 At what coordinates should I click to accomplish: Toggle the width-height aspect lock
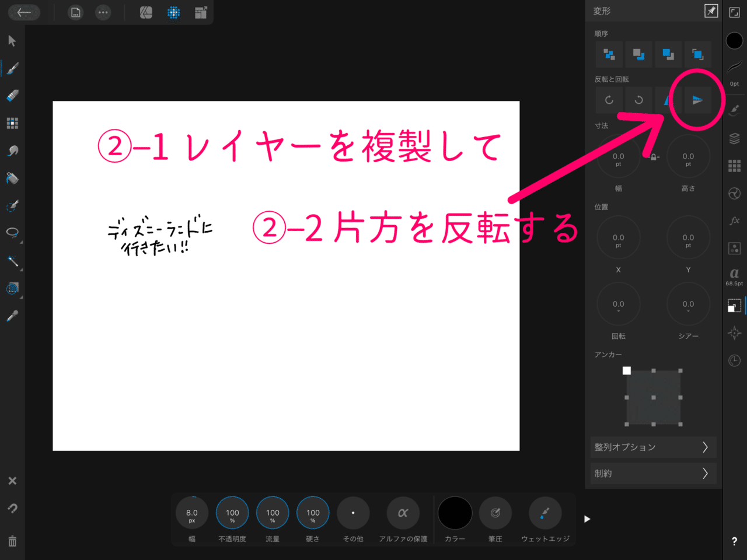click(x=654, y=156)
